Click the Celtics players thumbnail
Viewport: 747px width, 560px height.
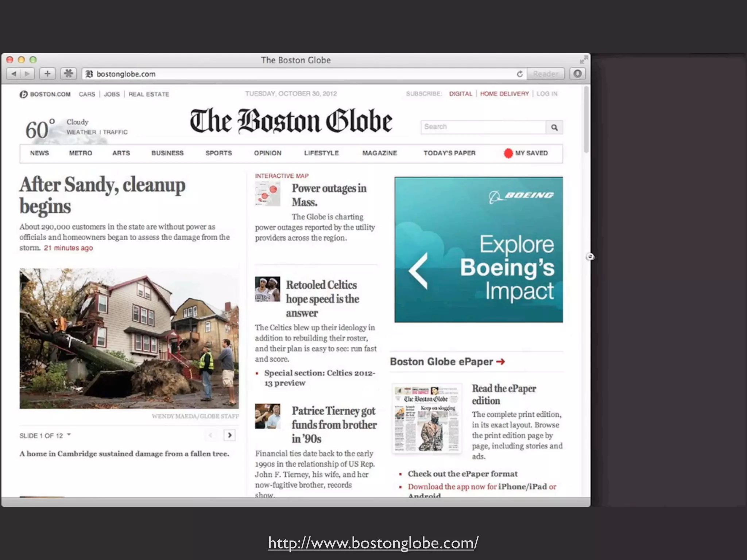(267, 289)
